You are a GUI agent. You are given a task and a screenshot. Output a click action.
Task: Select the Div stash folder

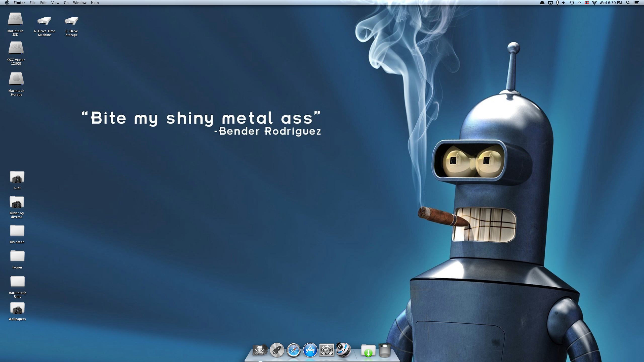click(17, 231)
